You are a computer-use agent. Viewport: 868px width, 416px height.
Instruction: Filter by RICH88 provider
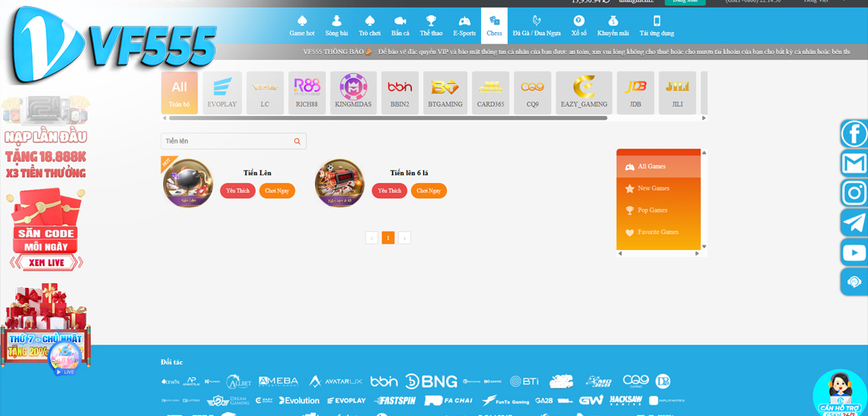(x=307, y=93)
